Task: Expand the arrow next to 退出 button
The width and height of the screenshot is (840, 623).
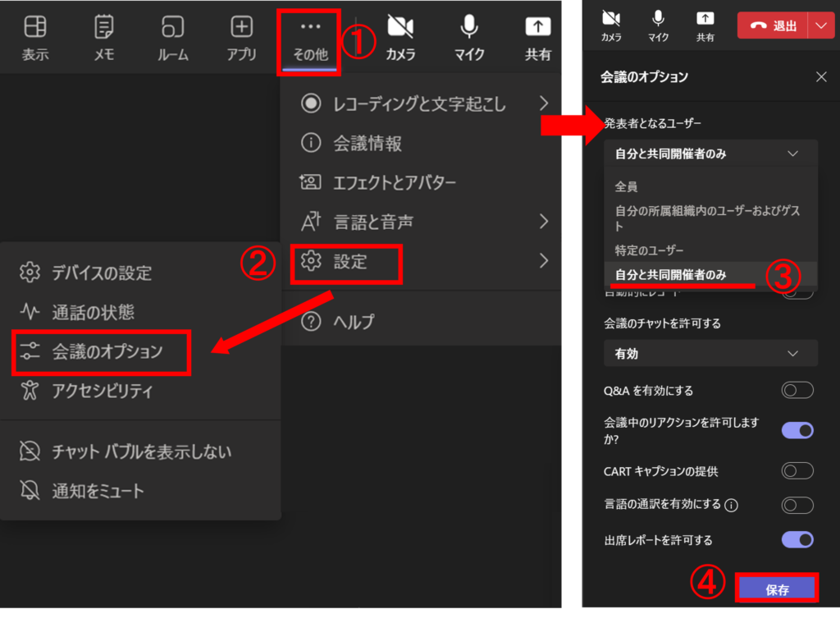Action: (x=821, y=25)
